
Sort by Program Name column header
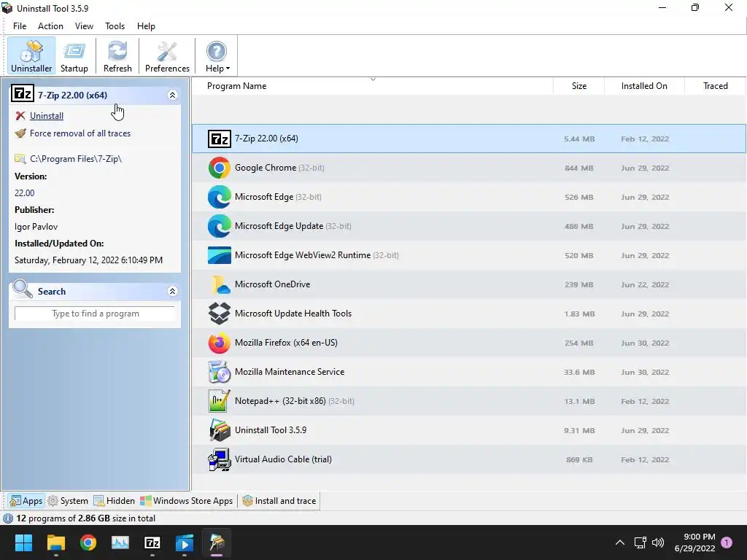tap(237, 86)
